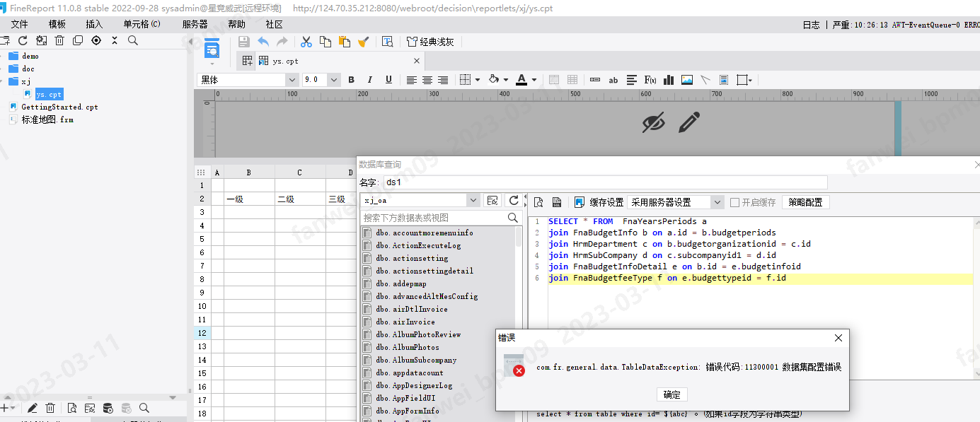Open the fill color dropdown arrow
Image resolution: width=980 pixels, height=422 pixels.
(507, 80)
